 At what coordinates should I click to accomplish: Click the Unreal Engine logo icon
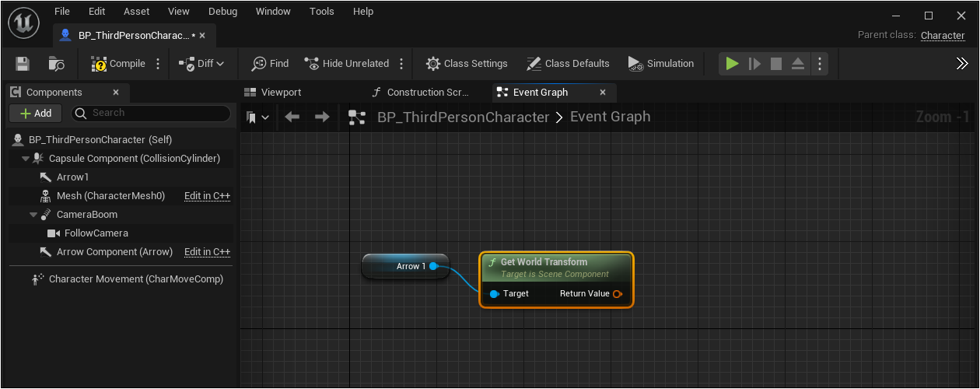[x=23, y=23]
